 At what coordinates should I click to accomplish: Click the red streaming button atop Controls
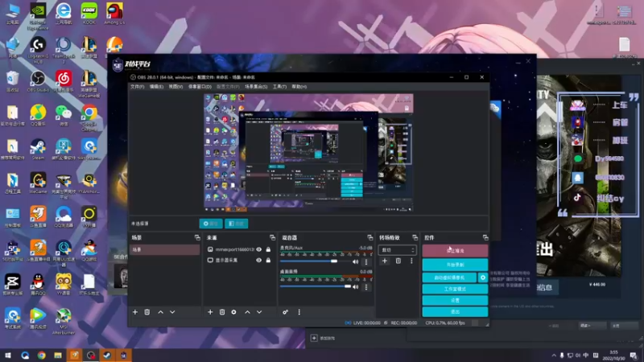click(455, 251)
